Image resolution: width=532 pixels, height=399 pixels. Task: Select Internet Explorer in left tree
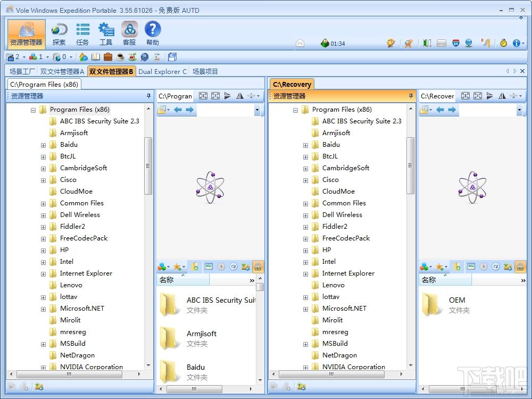[x=86, y=273]
